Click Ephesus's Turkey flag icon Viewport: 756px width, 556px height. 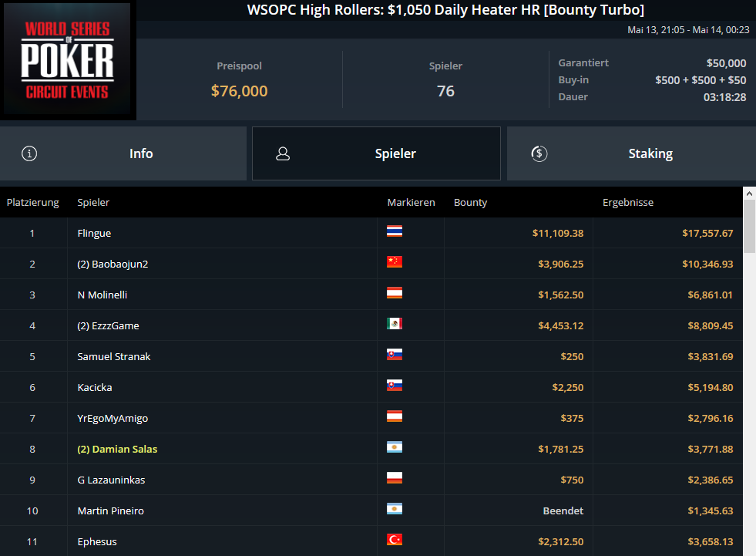pos(395,540)
